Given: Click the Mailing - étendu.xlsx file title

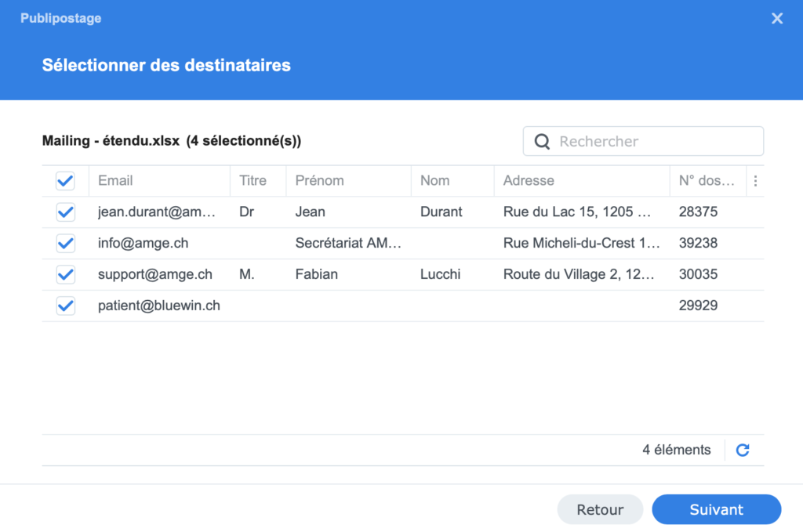Looking at the screenshot, I should tap(111, 141).
